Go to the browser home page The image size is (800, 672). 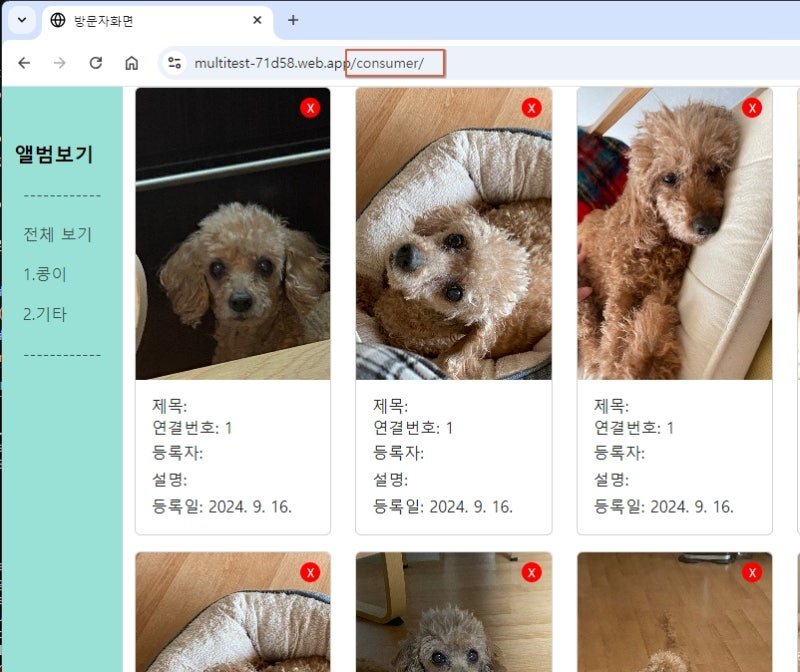point(132,63)
